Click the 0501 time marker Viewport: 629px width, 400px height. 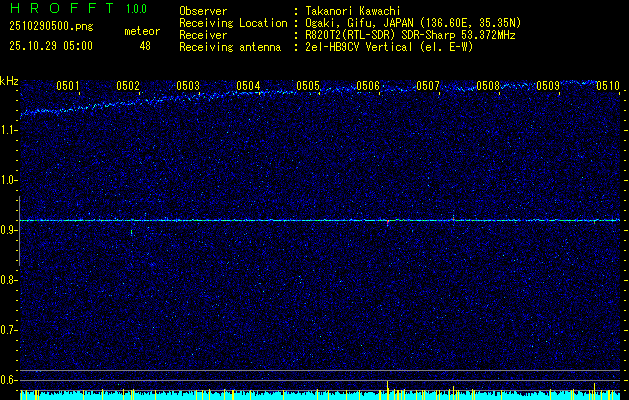(67, 85)
